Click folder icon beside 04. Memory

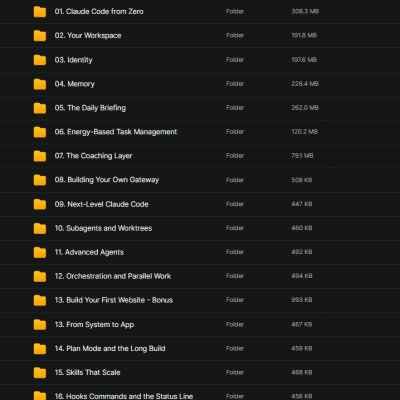point(40,84)
